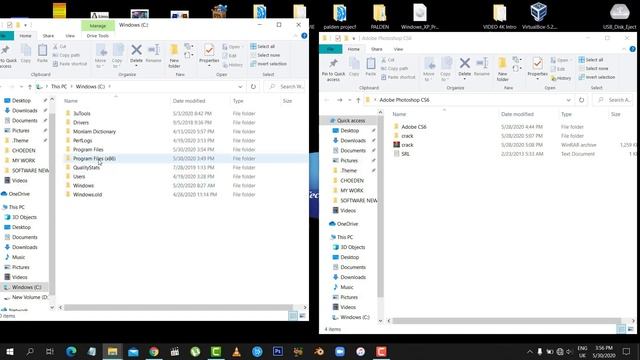The image size is (640, 360).
Task: Toggle quick access toolbar checkbox in Photoshop CS6 title bar
Action: [338, 38]
